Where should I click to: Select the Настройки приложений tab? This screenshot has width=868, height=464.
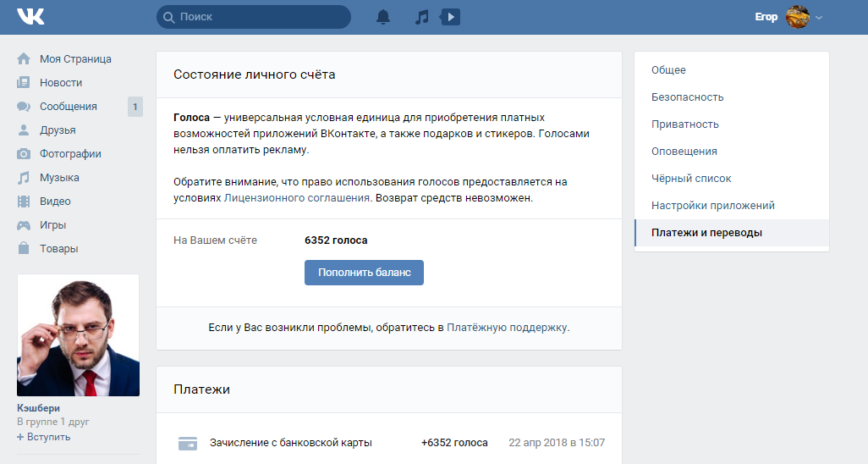click(732, 206)
